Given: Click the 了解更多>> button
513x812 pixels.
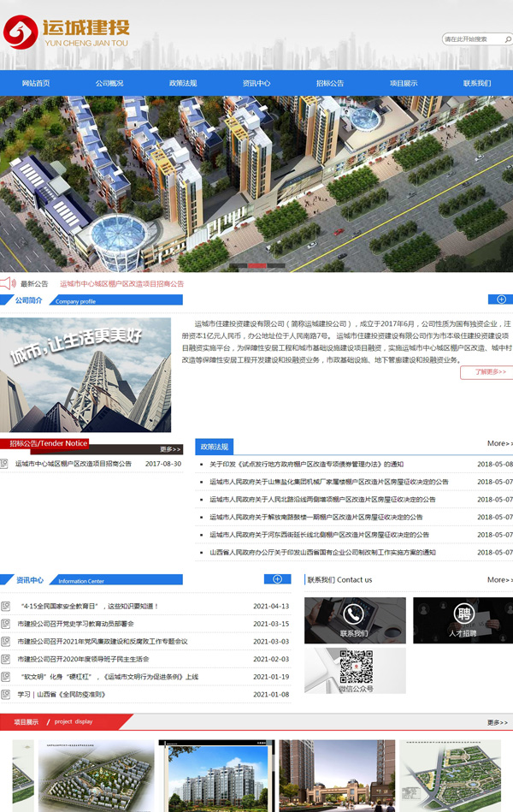Looking at the screenshot, I should pyautogui.click(x=486, y=372).
